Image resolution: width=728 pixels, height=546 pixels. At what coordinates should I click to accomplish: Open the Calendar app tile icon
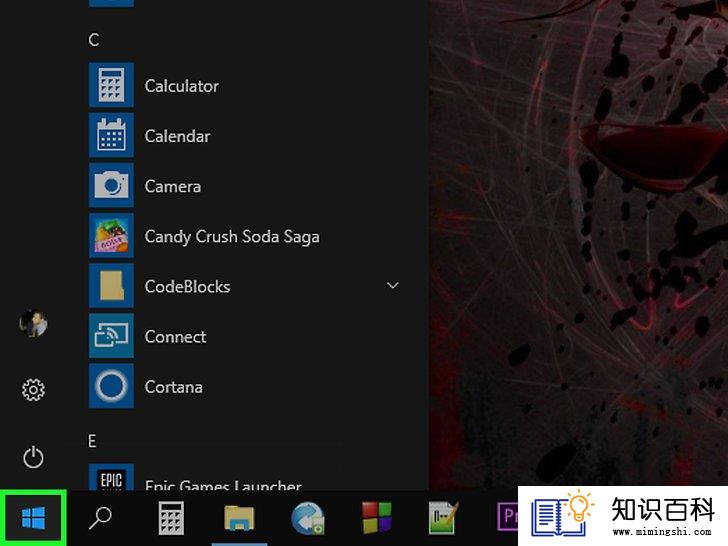click(111, 135)
